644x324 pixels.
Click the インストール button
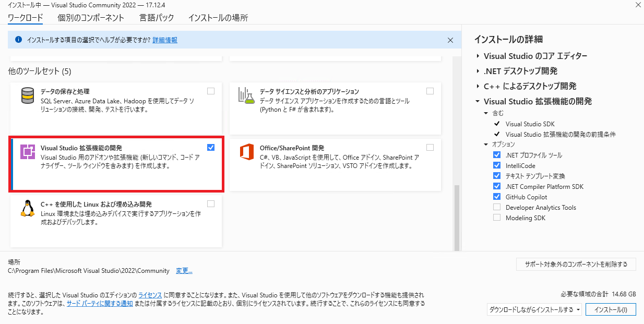[610, 309]
